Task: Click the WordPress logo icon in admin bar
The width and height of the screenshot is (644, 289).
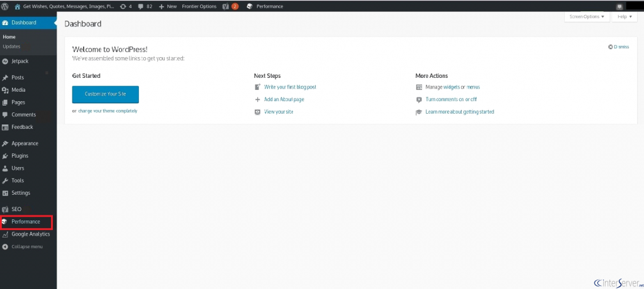Action: click(5, 6)
